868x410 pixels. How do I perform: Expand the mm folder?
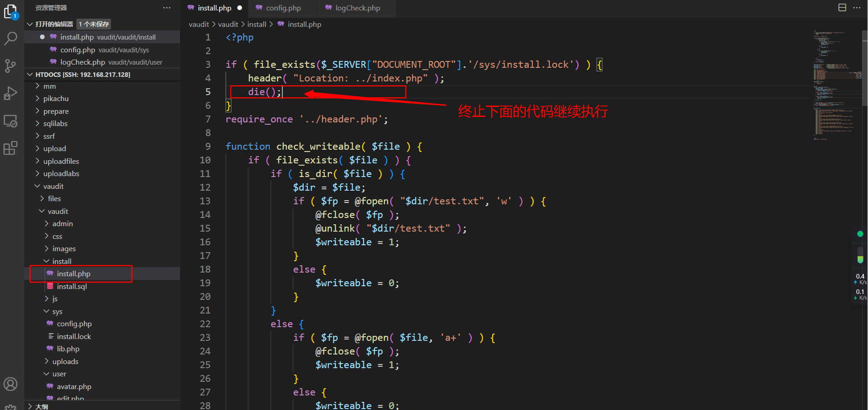(x=38, y=86)
